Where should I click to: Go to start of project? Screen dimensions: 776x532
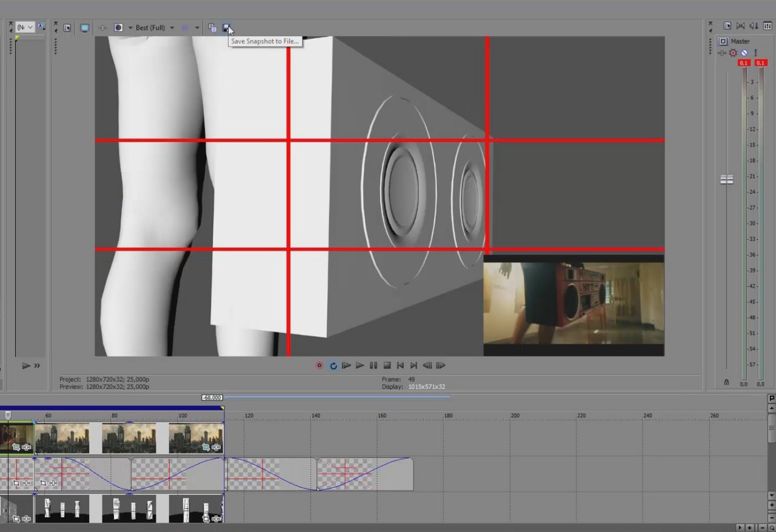(400, 365)
